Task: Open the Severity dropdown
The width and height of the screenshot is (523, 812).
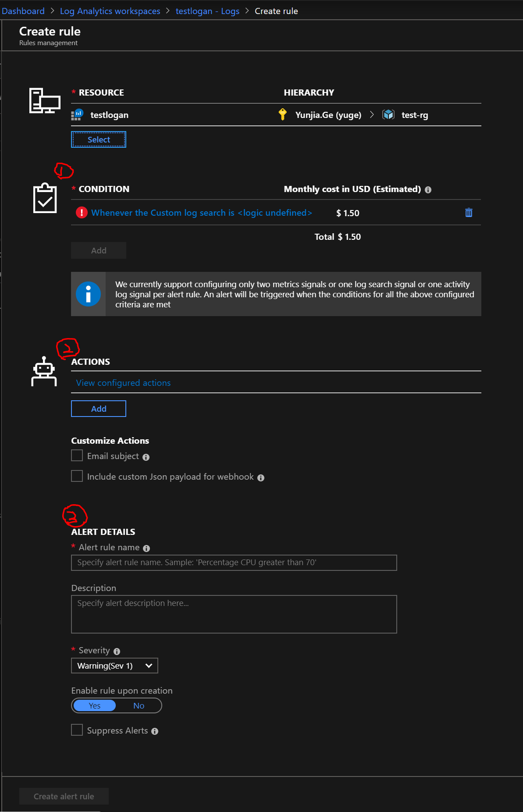Action: [114, 666]
